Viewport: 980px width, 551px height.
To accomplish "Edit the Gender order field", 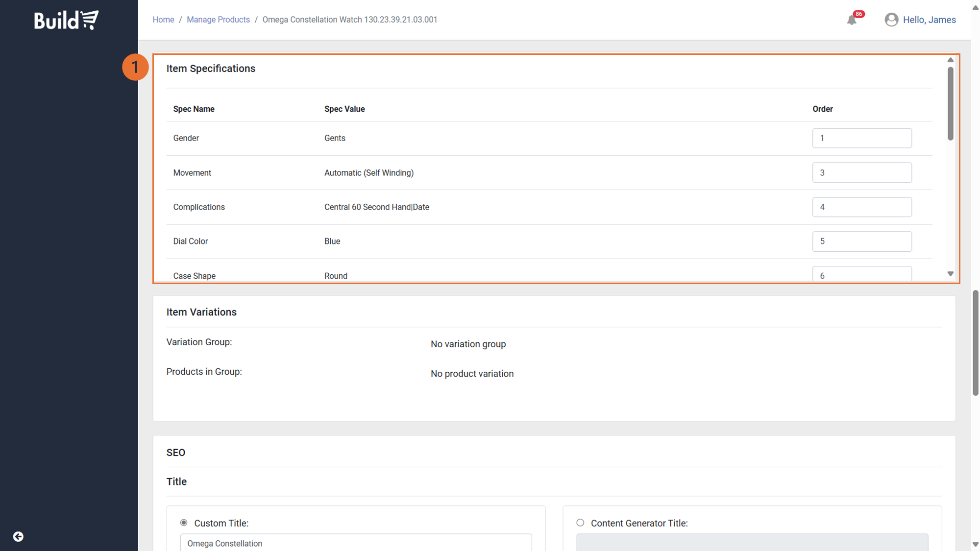I will tap(861, 138).
